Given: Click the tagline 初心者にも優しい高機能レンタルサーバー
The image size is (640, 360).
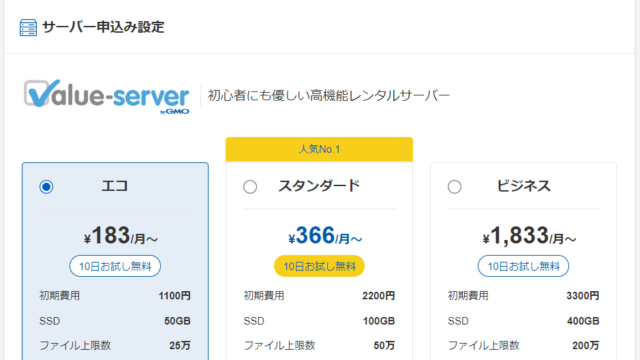Looking at the screenshot, I should (x=329, y=96).
